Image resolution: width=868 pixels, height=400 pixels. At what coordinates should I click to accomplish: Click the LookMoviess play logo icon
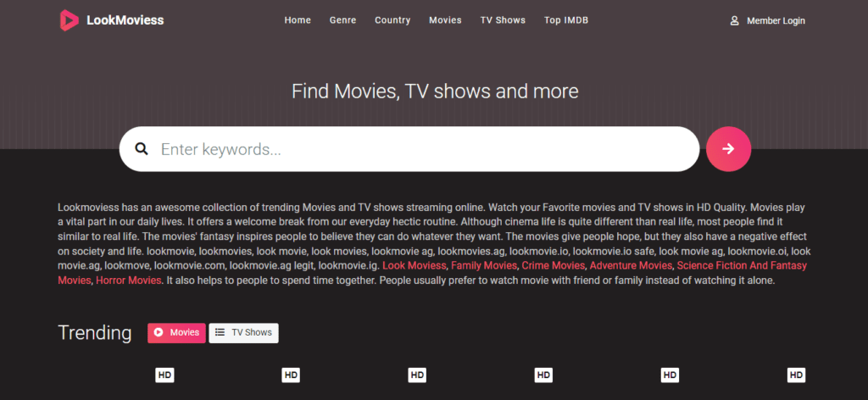[70, 20]
